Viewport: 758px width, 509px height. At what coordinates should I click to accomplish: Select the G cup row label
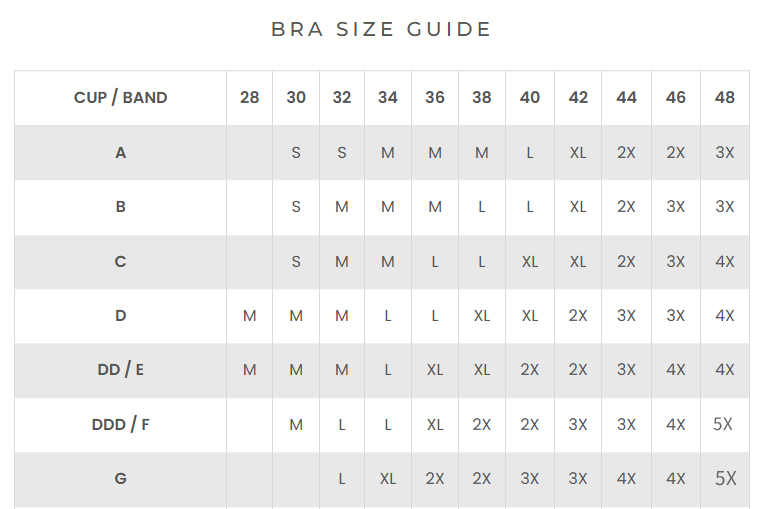pyautogui.click(x=120, y=479)
